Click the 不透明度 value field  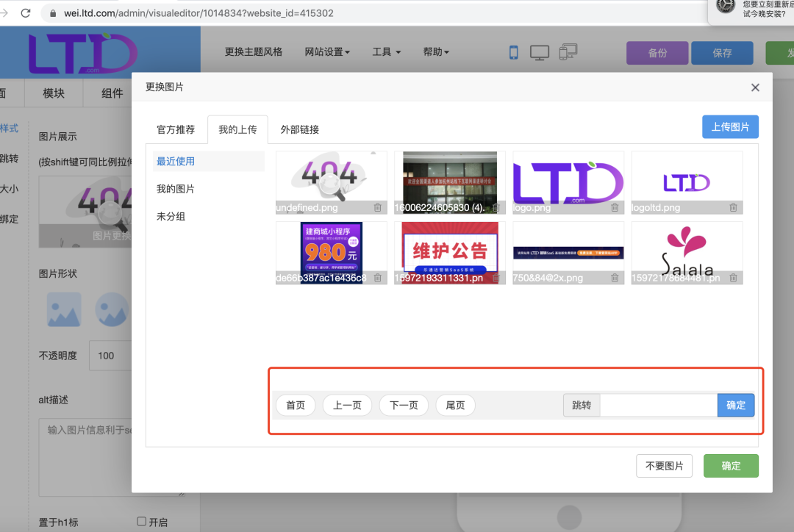tap(110, 356)
